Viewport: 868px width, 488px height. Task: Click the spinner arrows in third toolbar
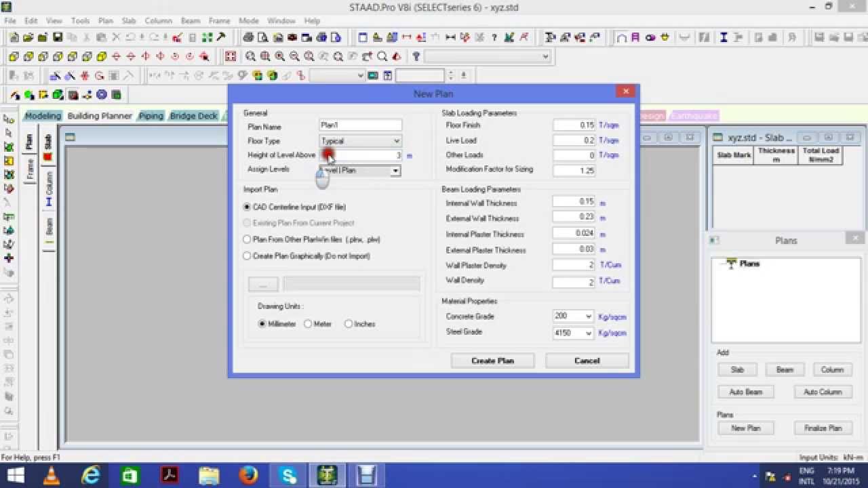451,76
